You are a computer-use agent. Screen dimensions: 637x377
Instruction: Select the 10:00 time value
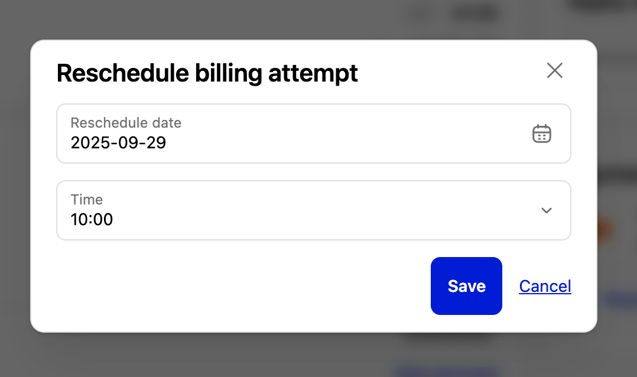click(92, 219)
